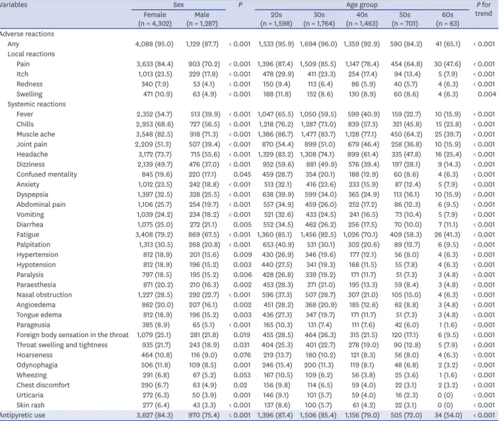Image resolution: width=504 pixels, height=421 pixels.
Task: Select the 'Age group' header
Action: [x=362, y=5]
